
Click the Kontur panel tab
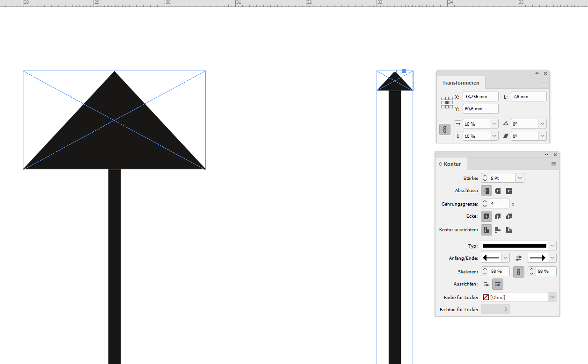click(x=451, y=164)
